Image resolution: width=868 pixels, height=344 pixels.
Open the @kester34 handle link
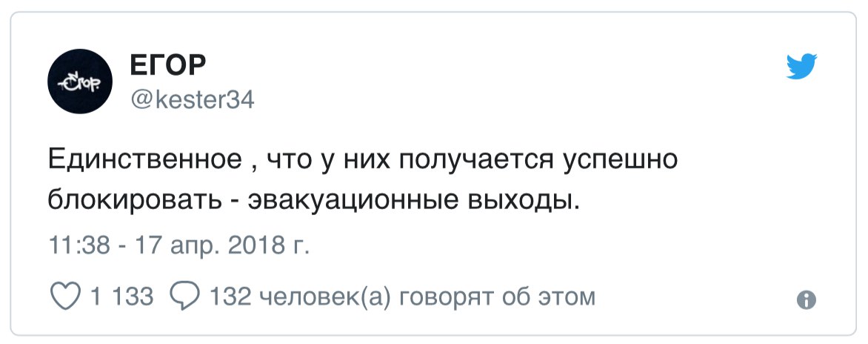(192, 100)
